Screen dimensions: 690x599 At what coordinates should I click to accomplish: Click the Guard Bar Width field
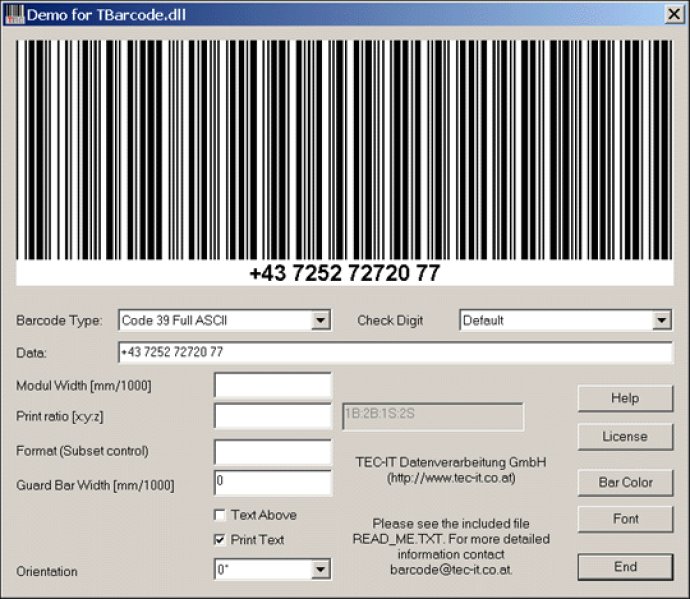pos(273,483)
